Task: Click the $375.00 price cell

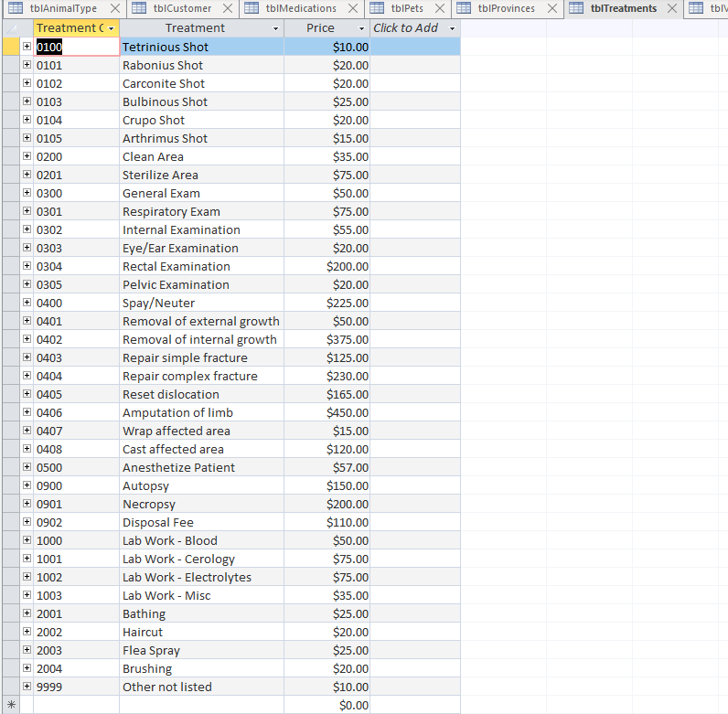Action: (x=327, y=339)
